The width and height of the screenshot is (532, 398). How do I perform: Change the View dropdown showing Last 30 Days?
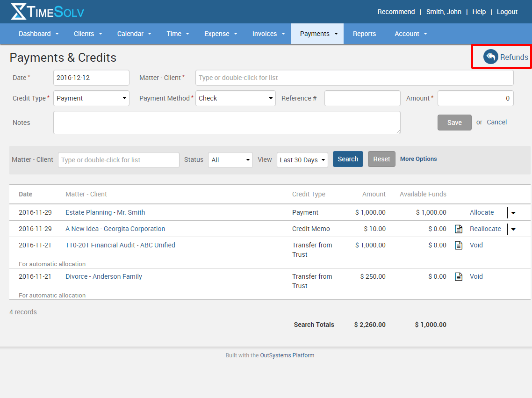coord(302,159)
